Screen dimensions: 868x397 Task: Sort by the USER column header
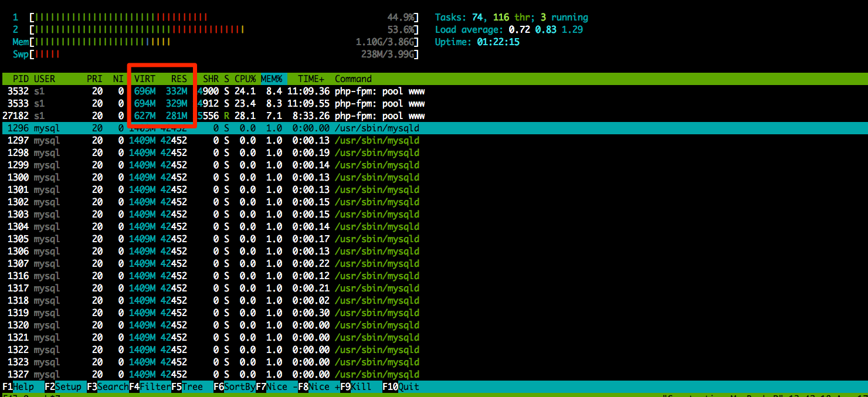coord(45,79)
